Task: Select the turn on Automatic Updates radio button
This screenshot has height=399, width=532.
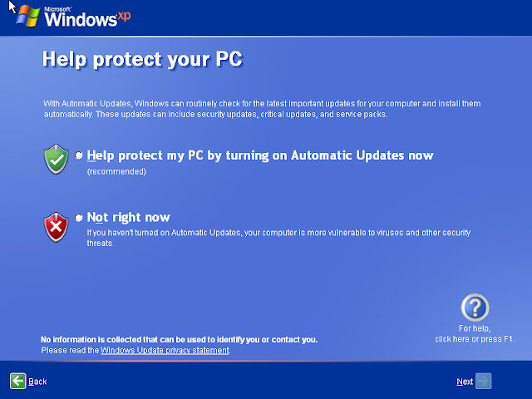Action: (79, 155)
